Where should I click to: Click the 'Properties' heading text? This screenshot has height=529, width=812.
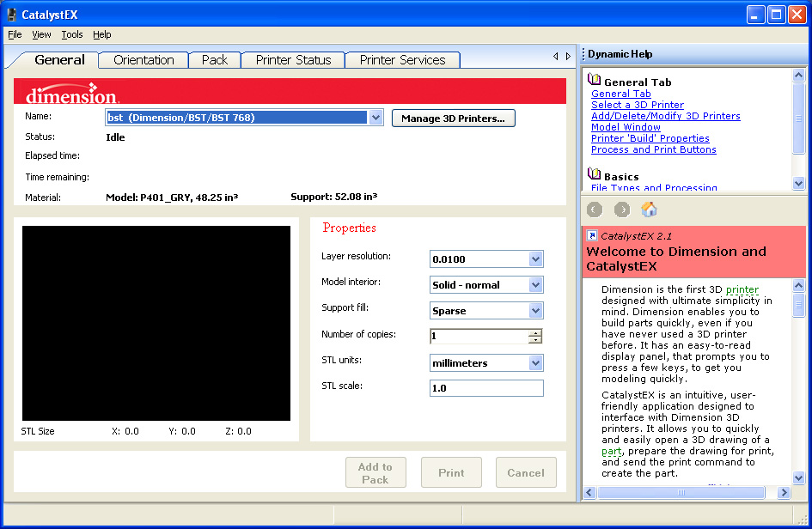(349, 228)
